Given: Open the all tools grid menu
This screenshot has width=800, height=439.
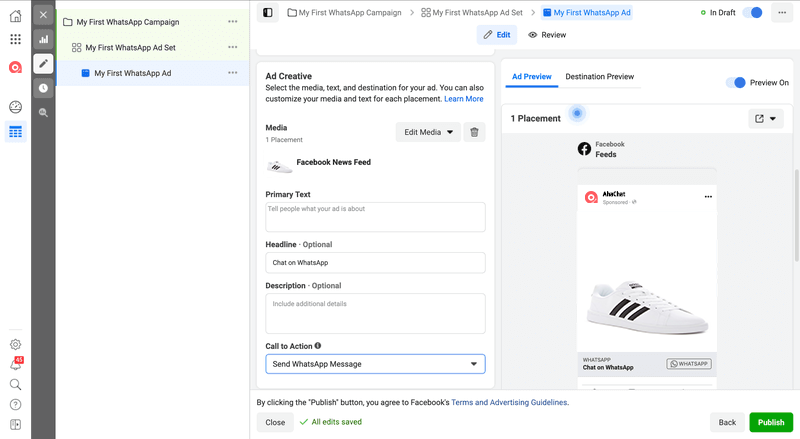Looking at the screenshot, I should [15, 39].
